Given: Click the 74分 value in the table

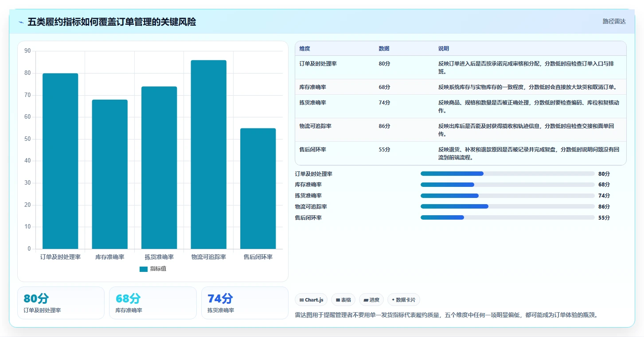Looking at the screenshot, I should point(384,103).
